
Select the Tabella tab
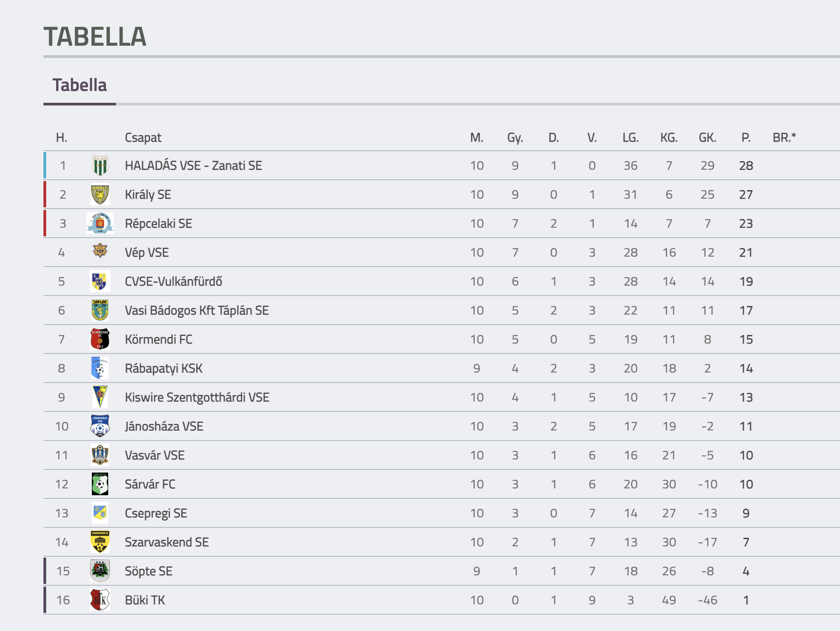pos(80,85)
